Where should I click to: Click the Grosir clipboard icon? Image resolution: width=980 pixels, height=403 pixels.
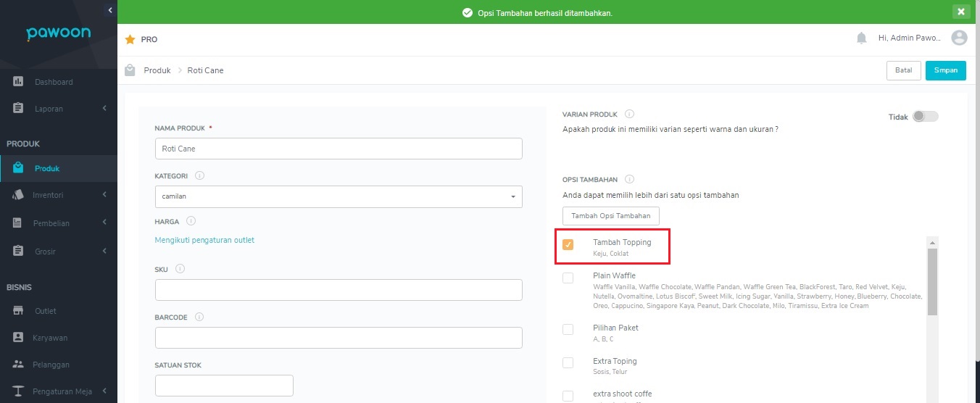tap(18, 252)
